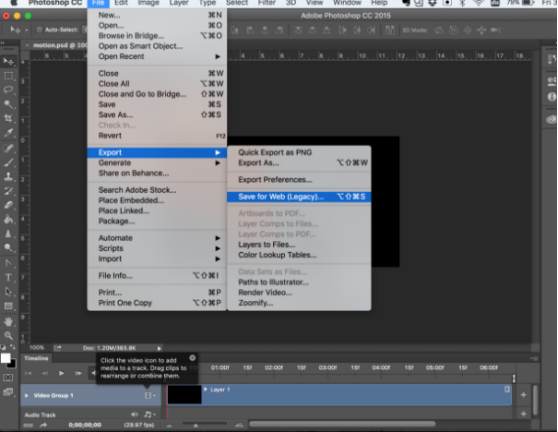Open the Import submenu
The image size is (558, 432).
157,259
